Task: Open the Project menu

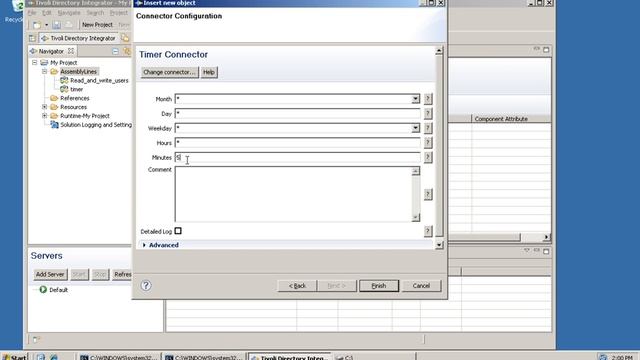Action: pos(119,13)
